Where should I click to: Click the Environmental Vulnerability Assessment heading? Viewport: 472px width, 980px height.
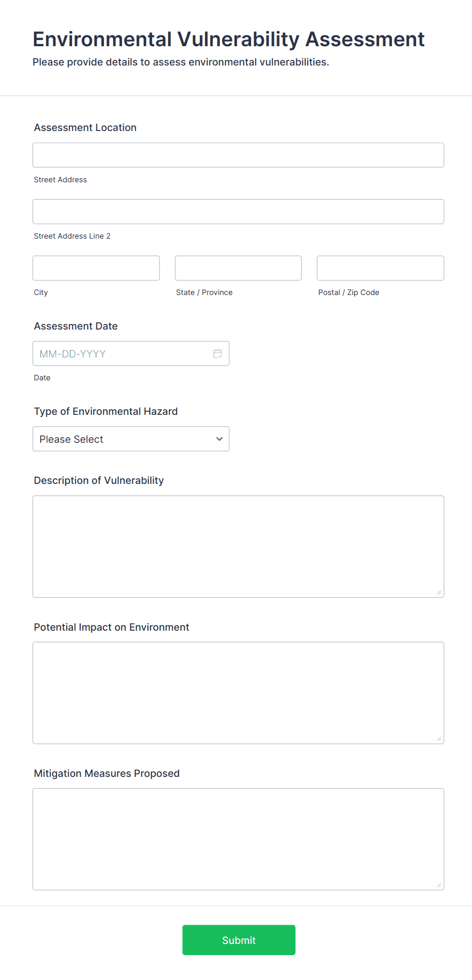click(228, 40)
